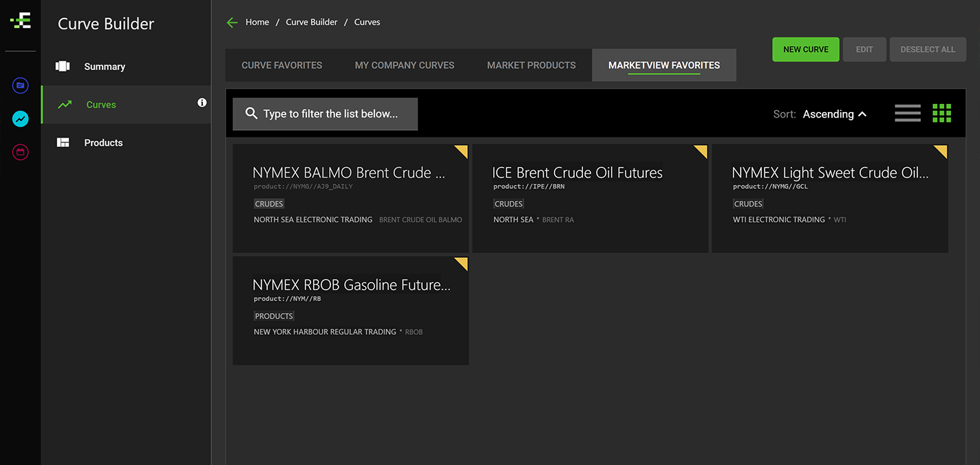Click CRUDES tag on ICE Brent card
This screenshot has width=980, height=465.
pos(509,204)
